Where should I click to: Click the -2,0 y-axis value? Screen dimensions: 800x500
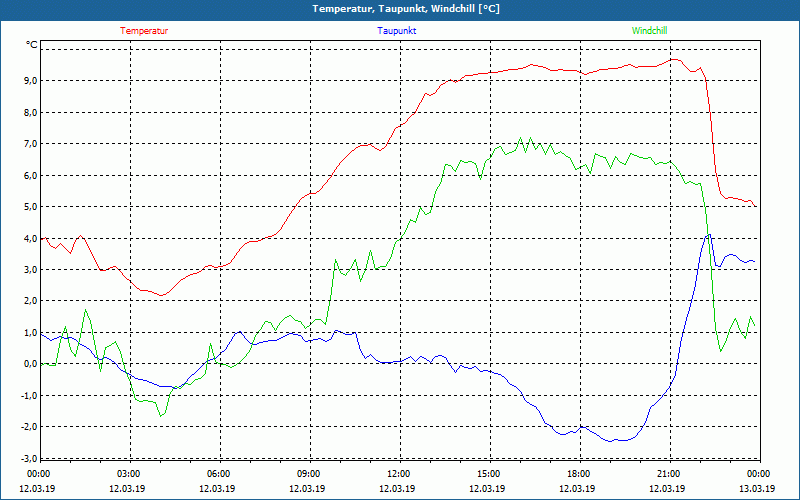point(29,427)
